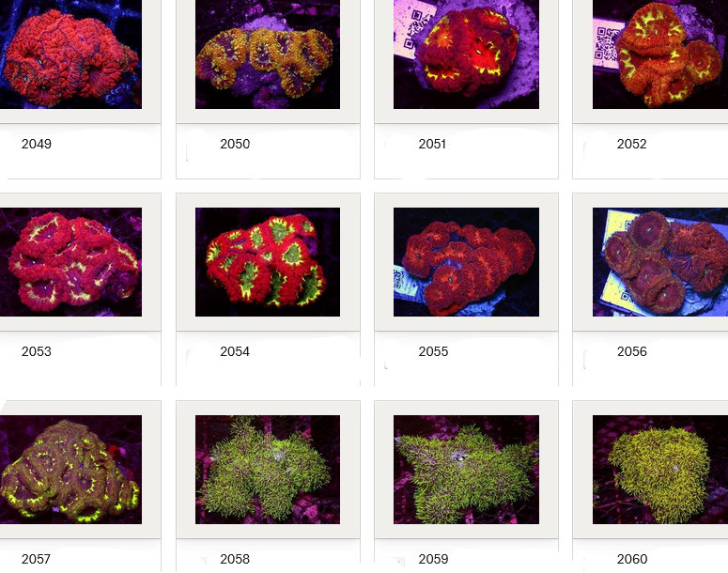Open the 2055 number label

(x=433, y=351)
